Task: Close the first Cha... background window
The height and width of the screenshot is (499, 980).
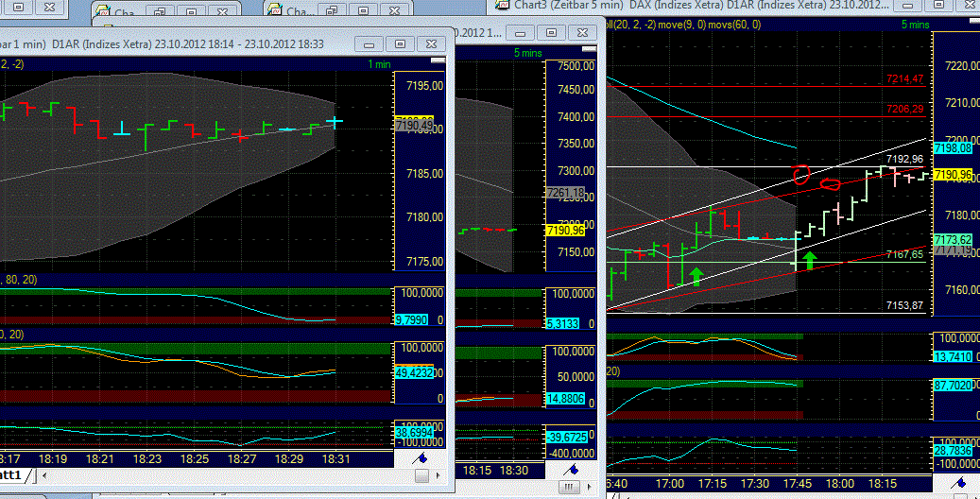Action: pos(222,11)
